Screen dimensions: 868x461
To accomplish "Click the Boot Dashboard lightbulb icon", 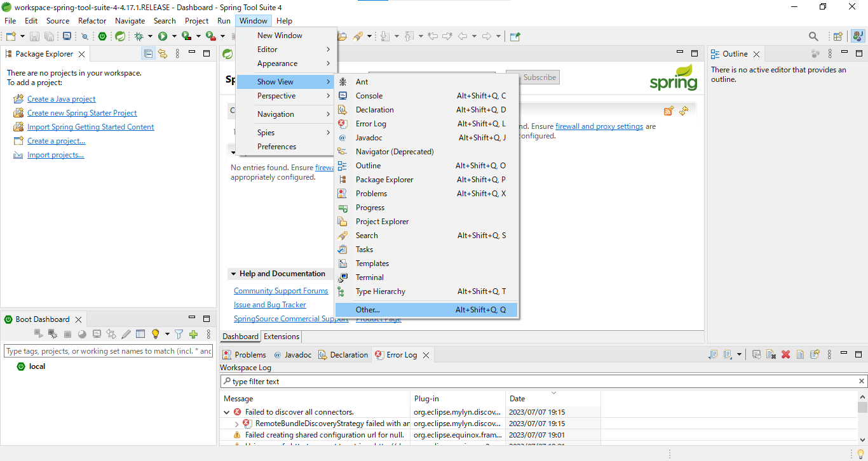I will click(x=156, y=334).
